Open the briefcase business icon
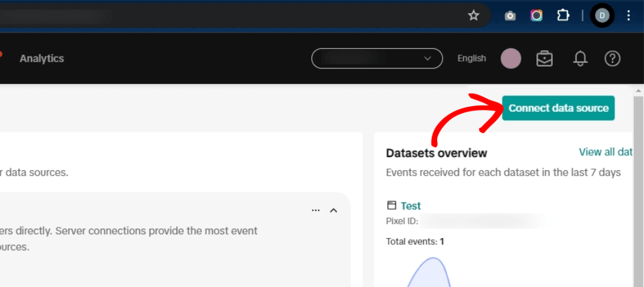This screenshot has height=287, width=644. [545, 58]
